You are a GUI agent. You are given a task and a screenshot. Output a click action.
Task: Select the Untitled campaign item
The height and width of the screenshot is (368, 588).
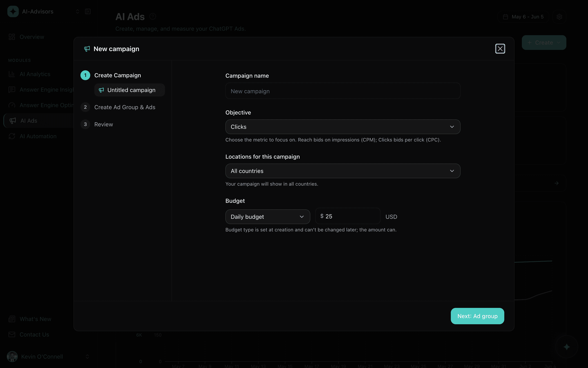pos(129,90)
